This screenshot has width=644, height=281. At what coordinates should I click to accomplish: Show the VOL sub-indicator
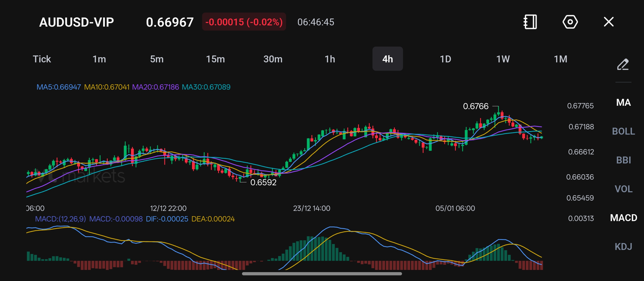tap(623, 189)
